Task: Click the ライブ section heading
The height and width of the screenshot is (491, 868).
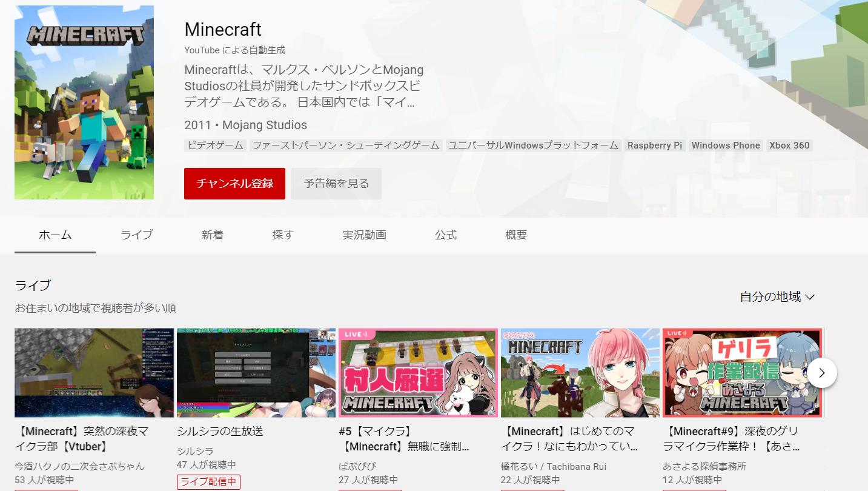Action: click(x=33, y=285)
